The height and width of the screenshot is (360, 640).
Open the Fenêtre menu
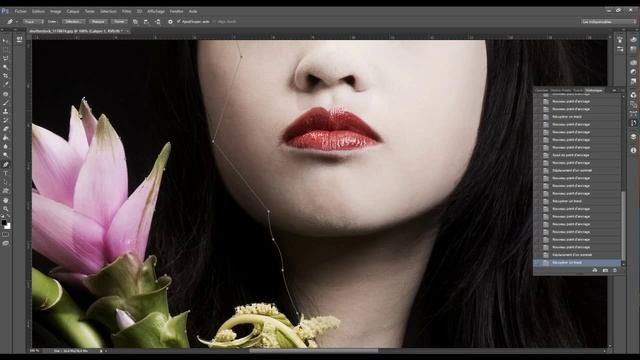[176, 11]
